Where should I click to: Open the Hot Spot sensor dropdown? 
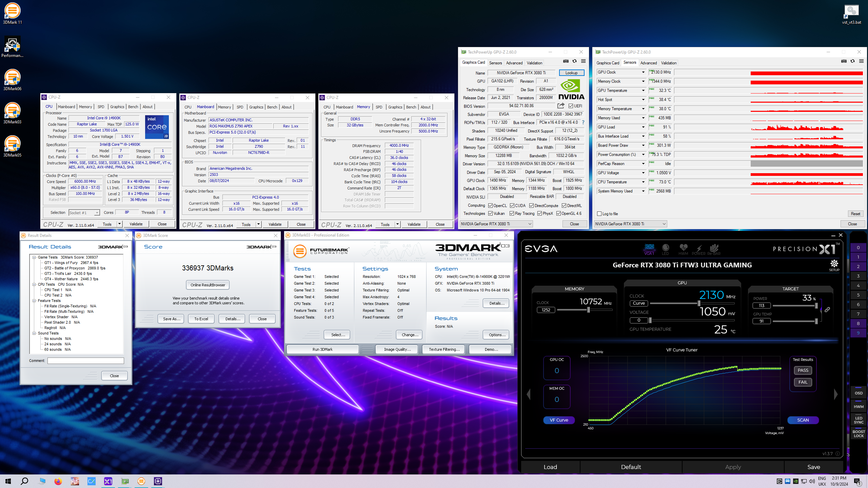point(643,100)
